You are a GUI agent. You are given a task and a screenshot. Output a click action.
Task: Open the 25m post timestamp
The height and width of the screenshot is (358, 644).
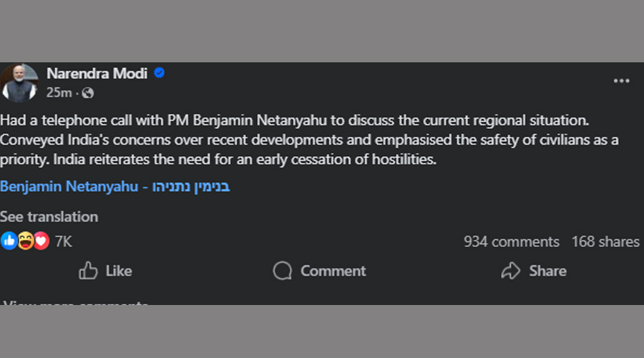point(59,93)
